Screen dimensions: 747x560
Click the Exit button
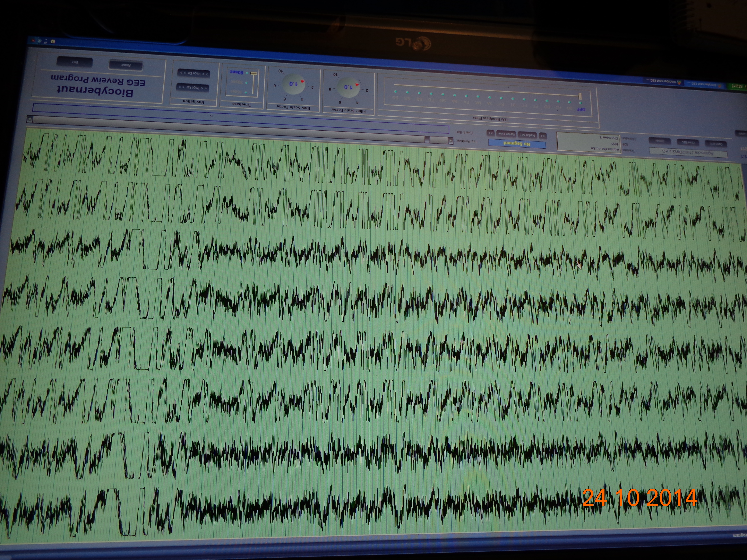[75, 62]
